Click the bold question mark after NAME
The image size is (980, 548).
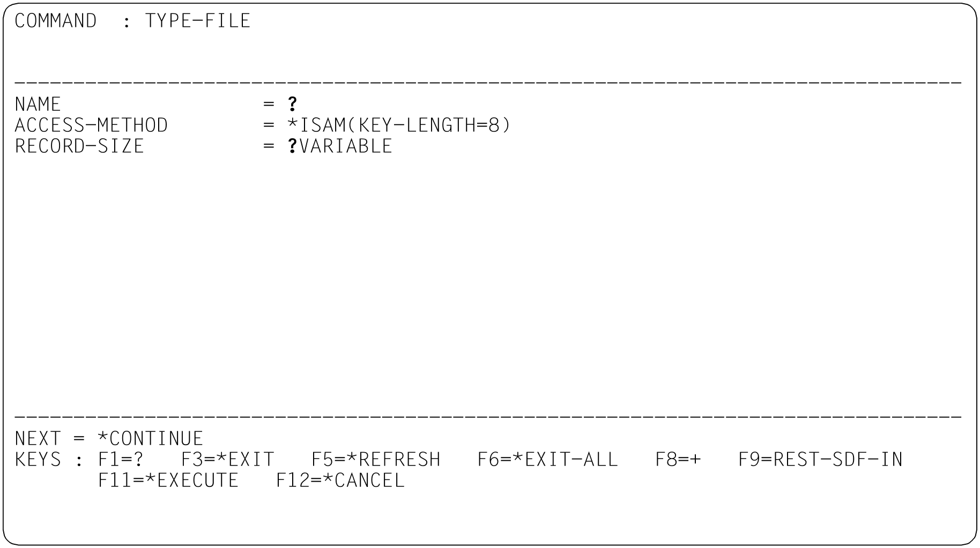[x=292, y=104]
